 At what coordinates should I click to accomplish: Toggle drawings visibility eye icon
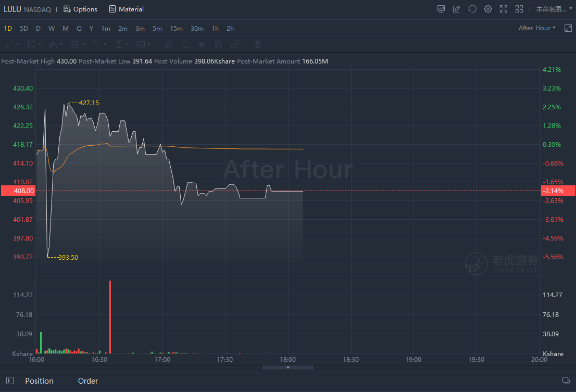click(202, 44)
